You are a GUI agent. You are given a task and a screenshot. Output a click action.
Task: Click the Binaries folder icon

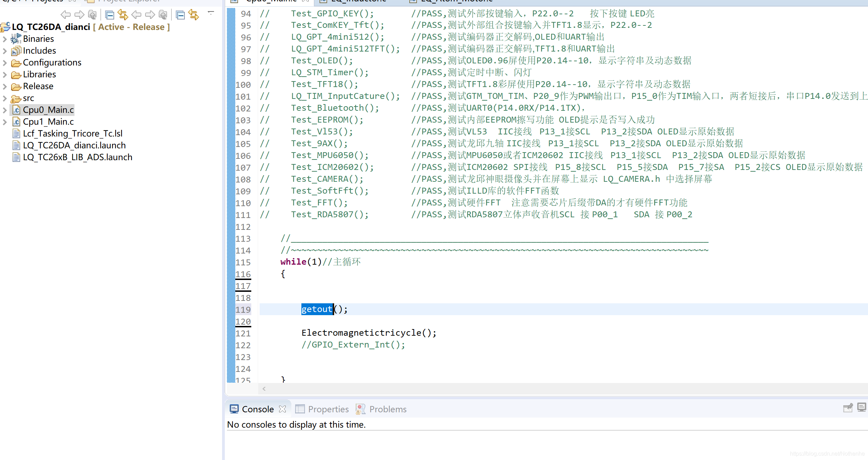point(16,39)
